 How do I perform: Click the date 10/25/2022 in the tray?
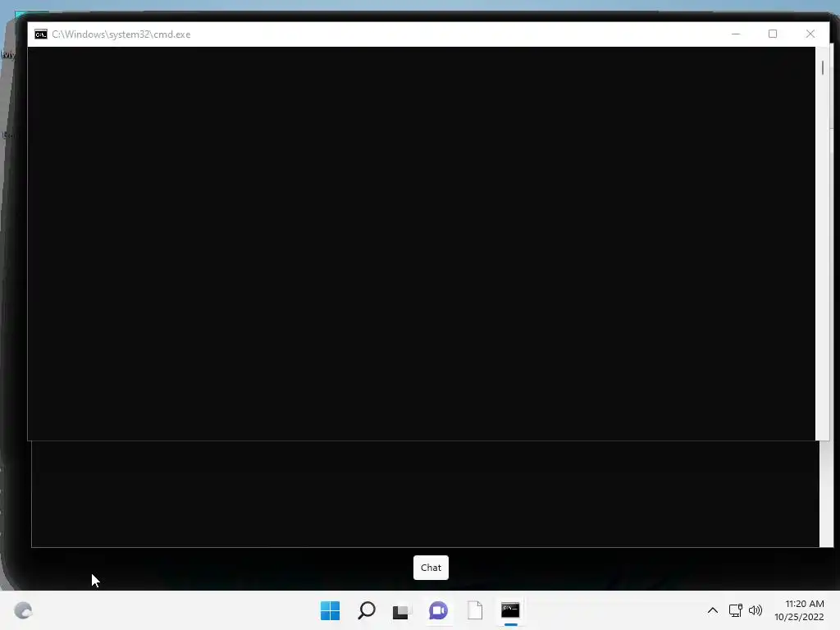(799, 617)
